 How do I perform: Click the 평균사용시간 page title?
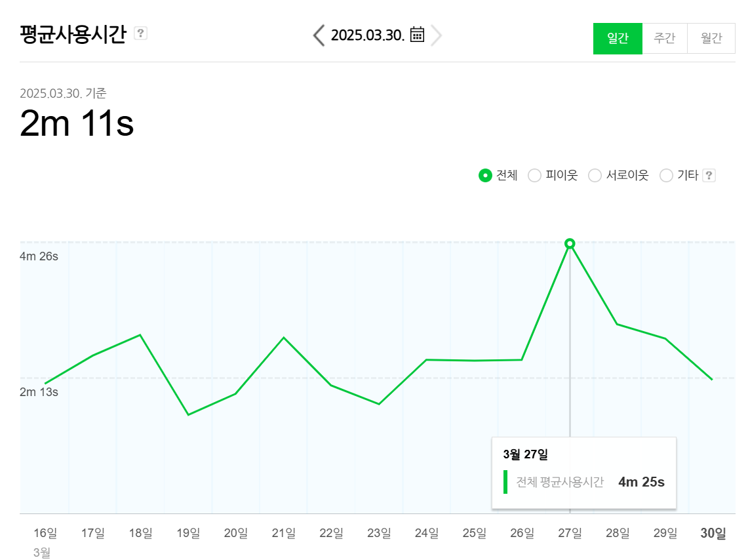[73, 34]
